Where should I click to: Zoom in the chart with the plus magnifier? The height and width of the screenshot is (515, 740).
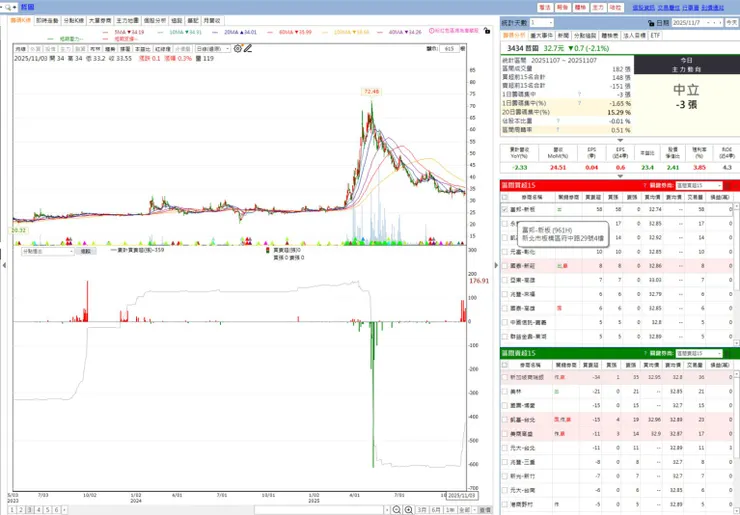coord(409,510)
